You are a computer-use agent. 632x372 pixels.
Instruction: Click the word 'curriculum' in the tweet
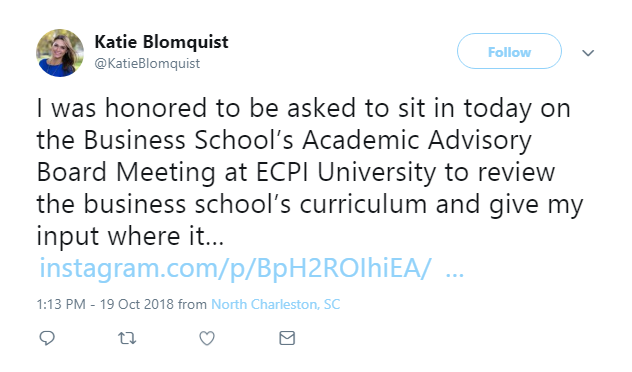tap(363, 204)
